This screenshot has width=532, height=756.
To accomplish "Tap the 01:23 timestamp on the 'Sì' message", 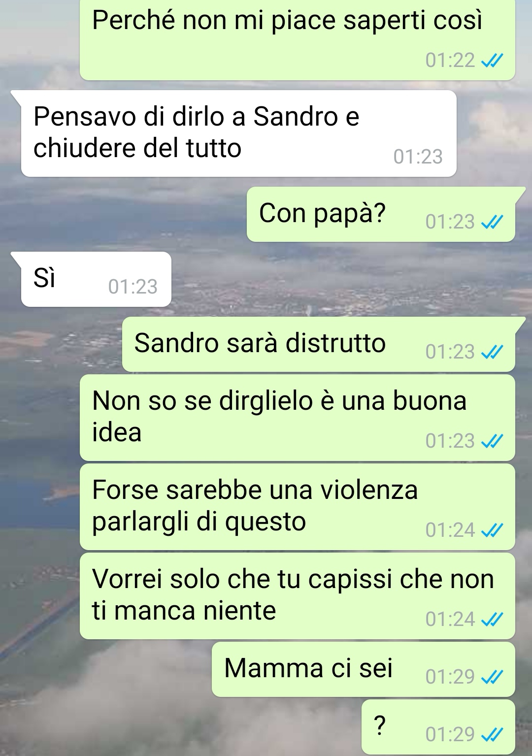I will coord(133,287).
